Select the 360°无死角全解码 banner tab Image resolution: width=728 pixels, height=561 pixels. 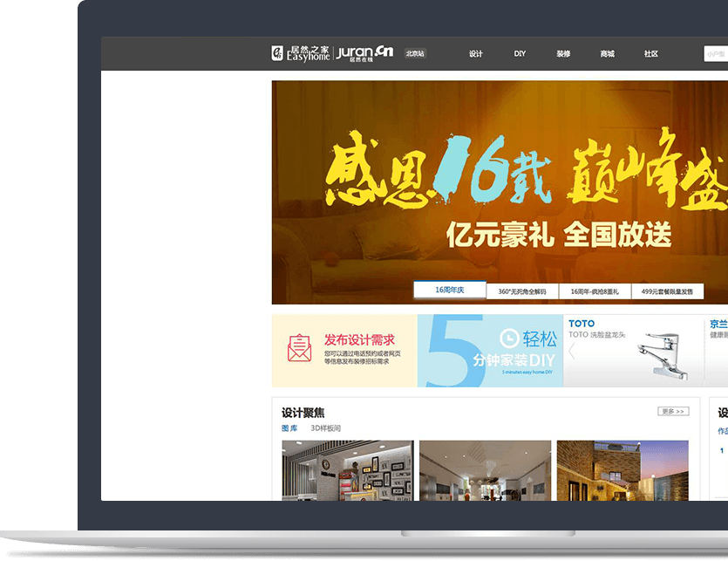tap(522, 291)
